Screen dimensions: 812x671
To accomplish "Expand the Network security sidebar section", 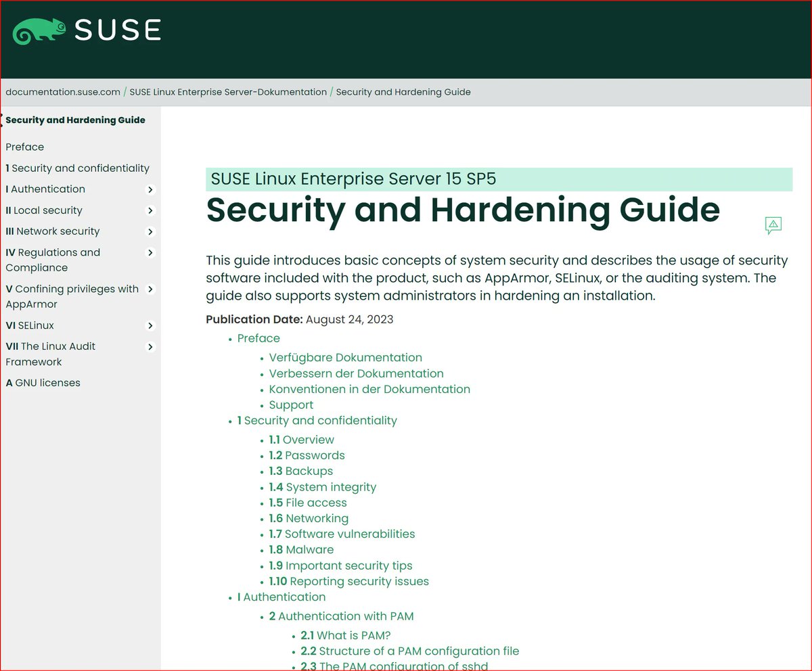I will point(150,232).
